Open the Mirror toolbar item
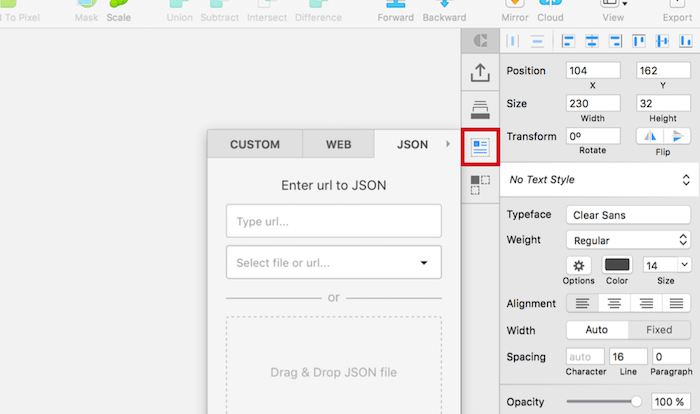Screen dimensions: 700x414 [x=515, y=4]
